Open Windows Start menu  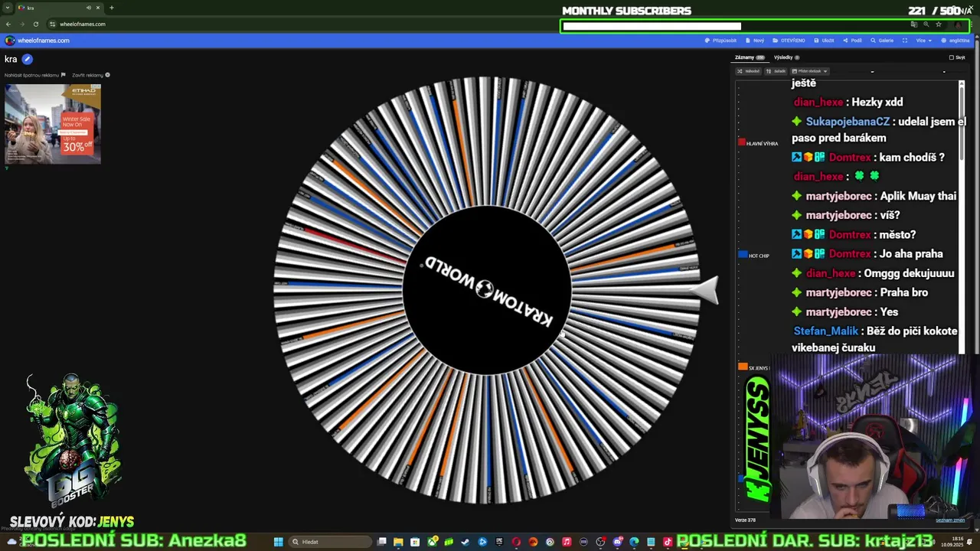pos(279,542)
